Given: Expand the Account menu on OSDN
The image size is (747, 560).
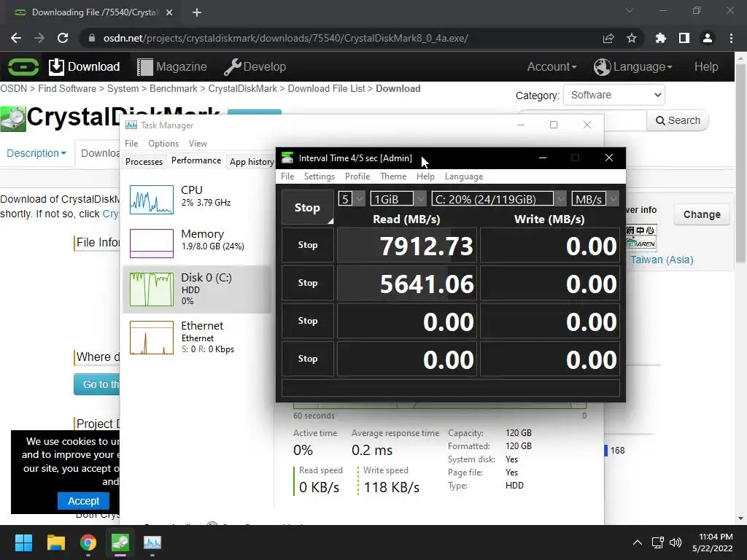Looking at the screenshot, I should 551,66.
